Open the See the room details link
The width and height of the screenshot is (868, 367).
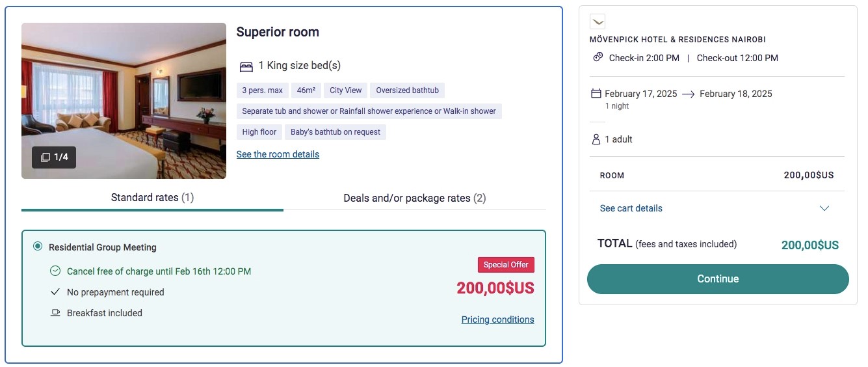click(278, 154)
